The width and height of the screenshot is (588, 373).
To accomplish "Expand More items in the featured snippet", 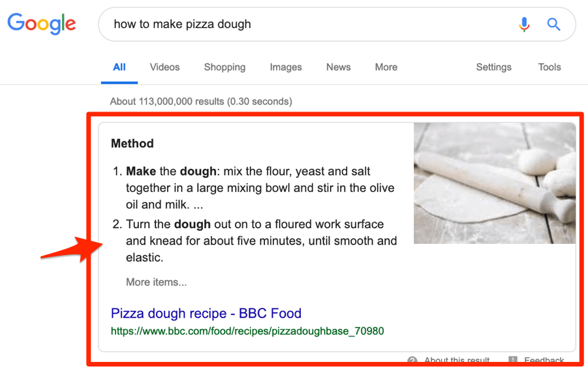I will coord(156,282).
